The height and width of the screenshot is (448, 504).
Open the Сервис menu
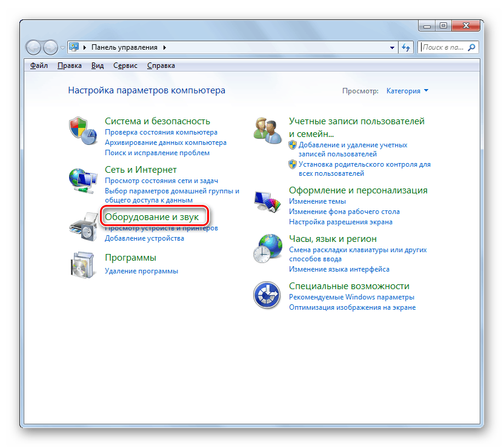tap(125, 65)
